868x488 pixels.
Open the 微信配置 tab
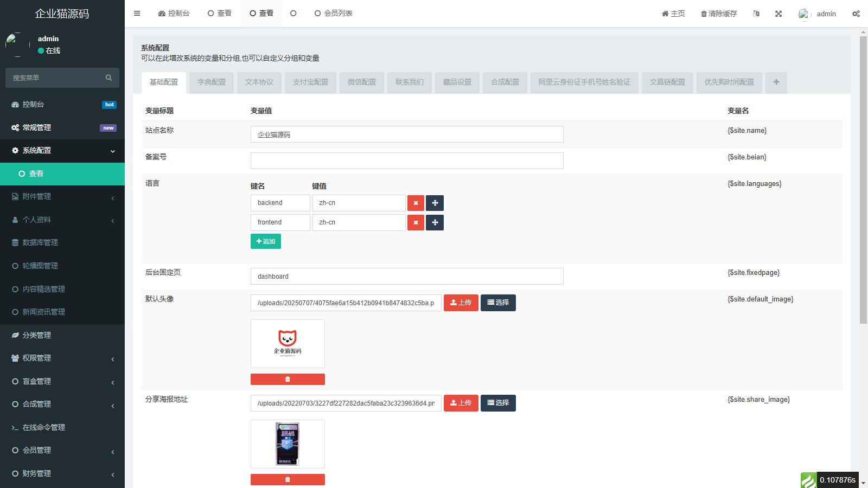(x=361, y=82)
